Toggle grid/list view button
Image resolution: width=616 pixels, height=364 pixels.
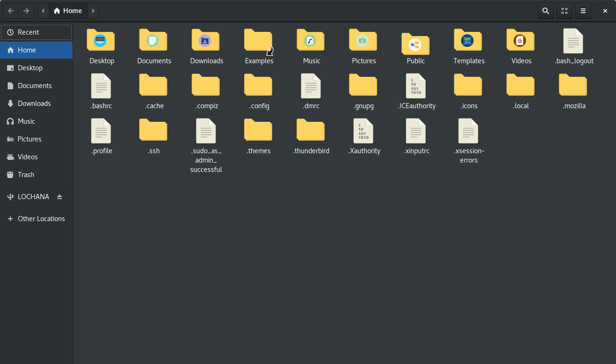[564, 11]
